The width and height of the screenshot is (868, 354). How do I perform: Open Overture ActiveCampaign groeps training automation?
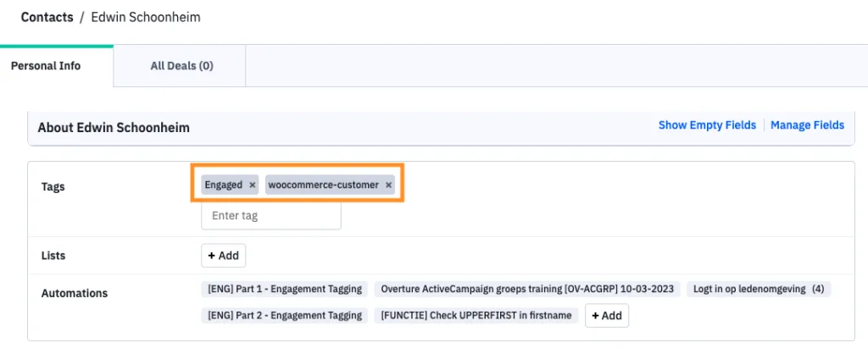pyautogui.click(x=527, y=289)
